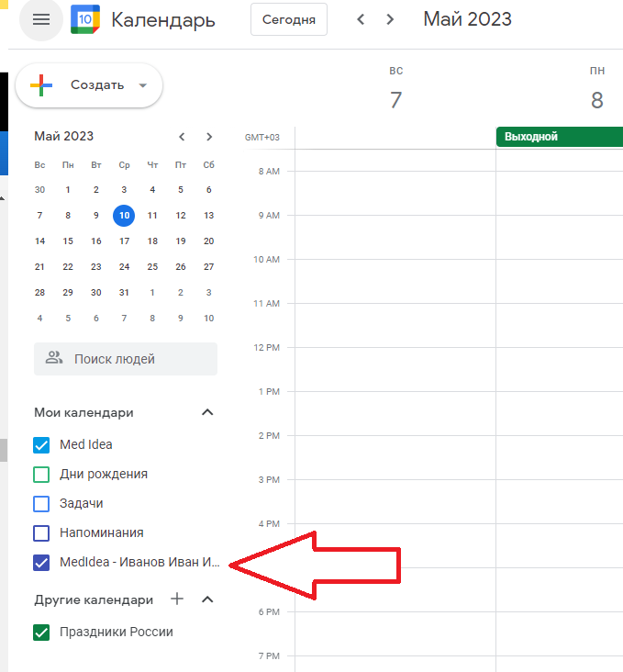Image resolution: width=623 pixels, height=672 pixels.
Task: Uncheck the Праздники России calendar
Action: (41, 633)
